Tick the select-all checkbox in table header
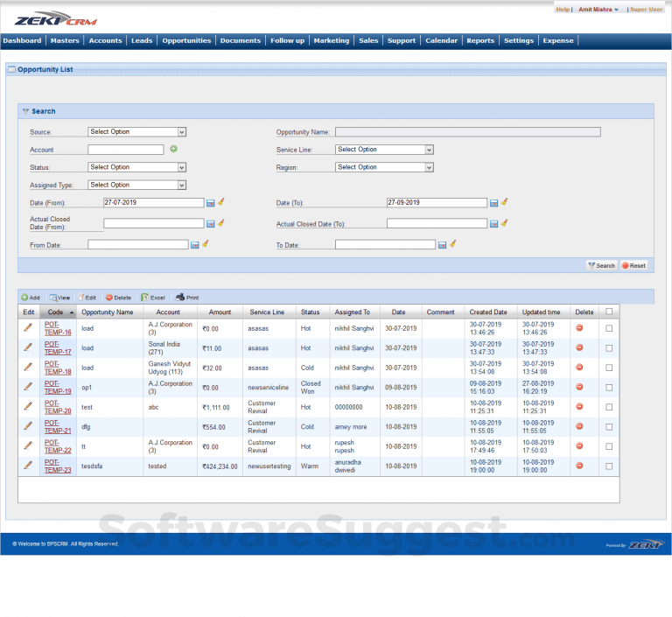The height and width of the screenshot is (617, 672). pos(609,312)
